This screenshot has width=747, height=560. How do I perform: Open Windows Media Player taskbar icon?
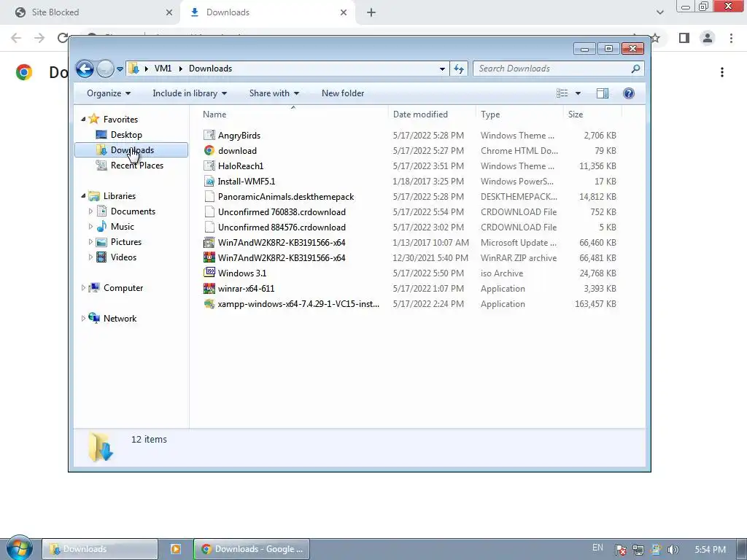pos(175,549)
